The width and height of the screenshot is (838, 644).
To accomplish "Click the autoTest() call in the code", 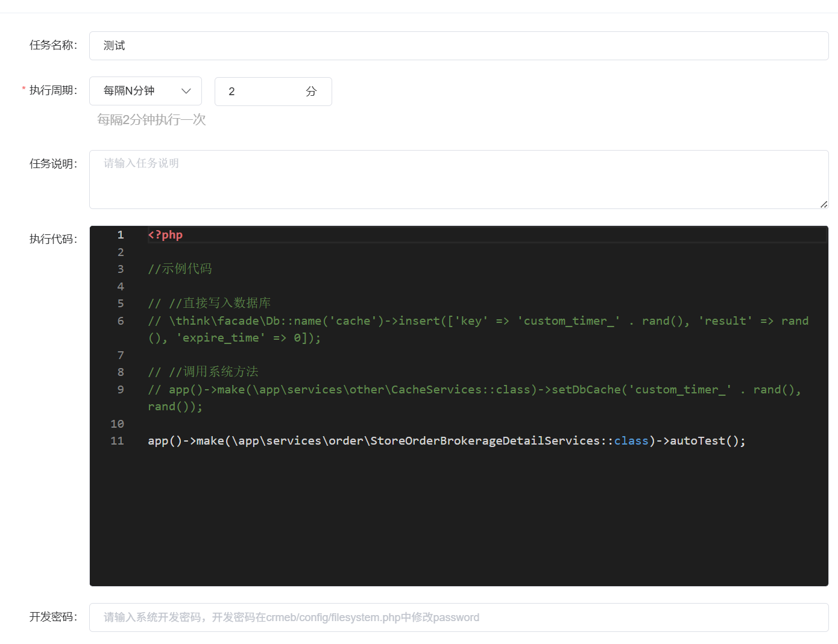I will click(x=707, y=441).
